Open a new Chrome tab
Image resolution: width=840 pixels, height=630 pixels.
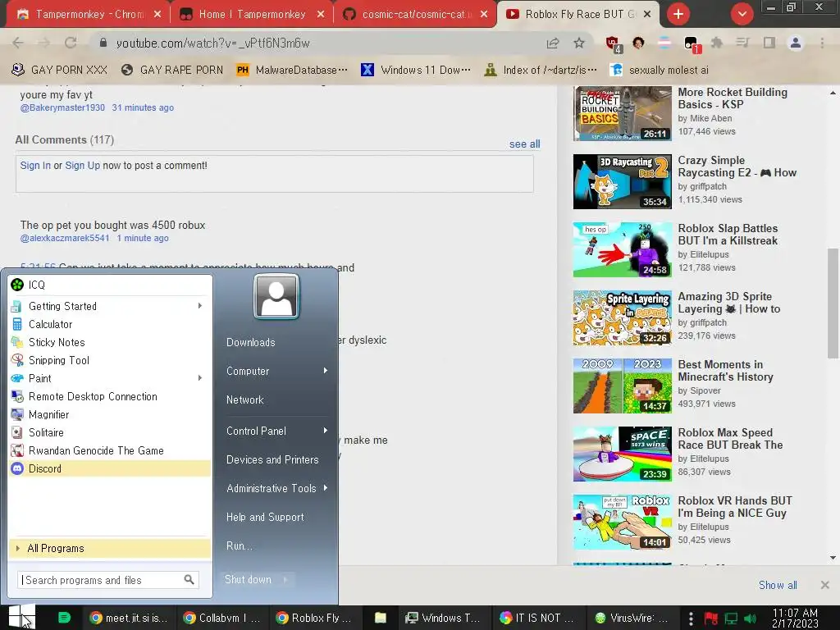[x=678, y=14]
